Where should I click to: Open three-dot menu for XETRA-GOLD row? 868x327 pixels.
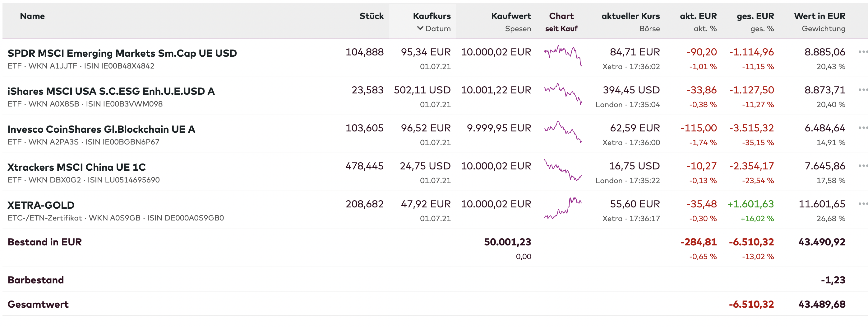[862, 204]
